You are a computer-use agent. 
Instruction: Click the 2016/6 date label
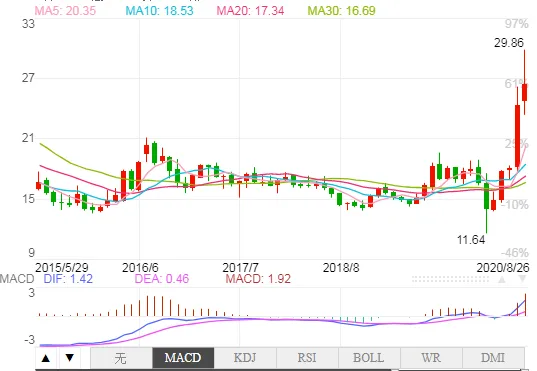tap(140, 268)
